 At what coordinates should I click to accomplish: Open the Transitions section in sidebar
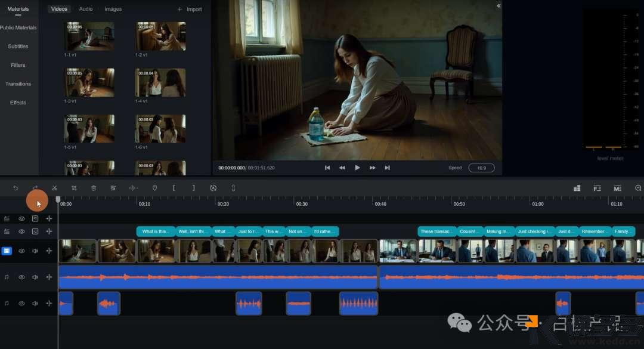18,84
